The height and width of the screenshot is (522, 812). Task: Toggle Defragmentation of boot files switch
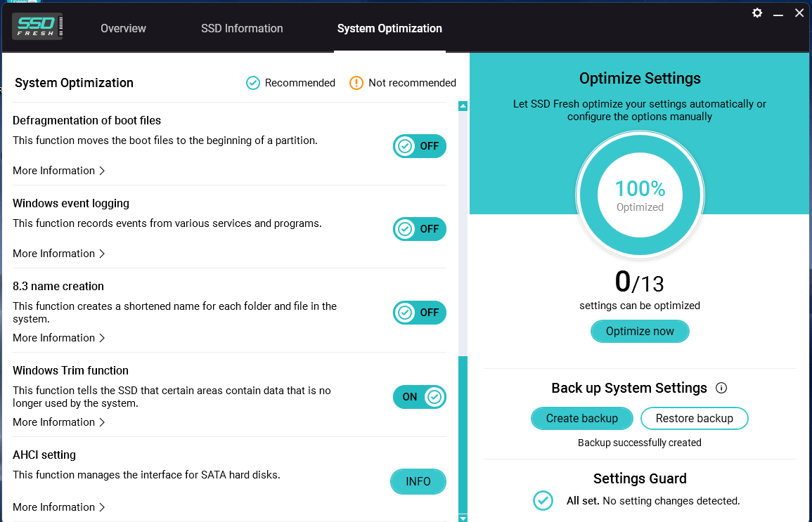click(x=420, y=146)
